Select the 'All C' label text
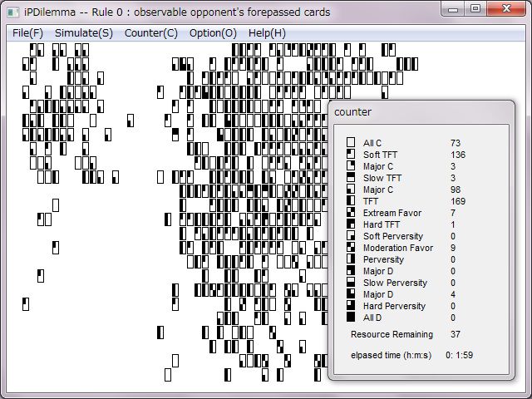 (x=372, y=143)
